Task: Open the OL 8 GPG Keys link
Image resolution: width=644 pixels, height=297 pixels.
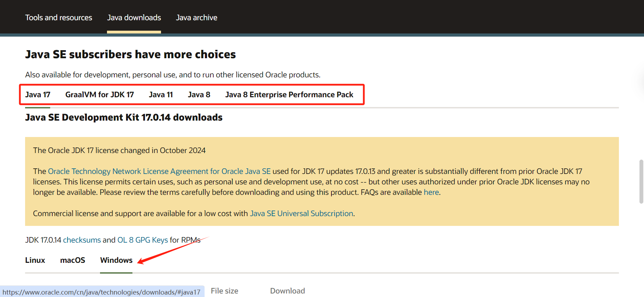Action: (x=143, y=240)
